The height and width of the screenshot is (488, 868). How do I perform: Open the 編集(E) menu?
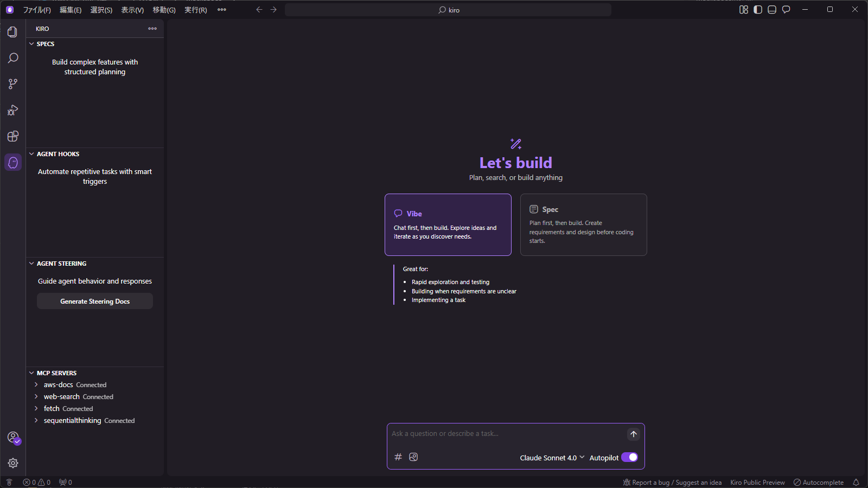[71, 10]
